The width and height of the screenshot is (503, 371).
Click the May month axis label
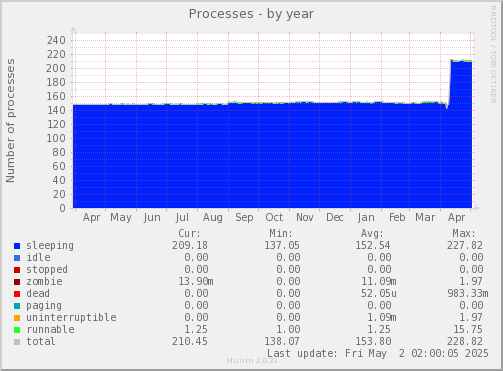(121, 218)
